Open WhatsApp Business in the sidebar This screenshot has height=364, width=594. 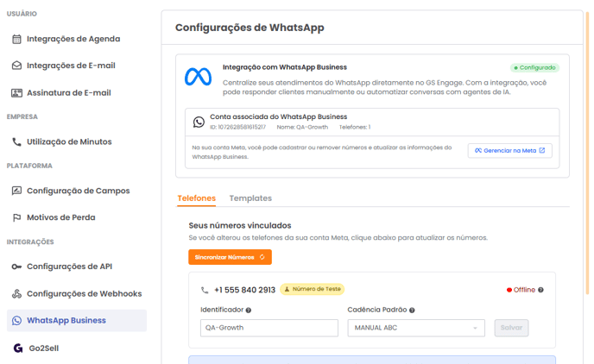[x=66, y=320]
